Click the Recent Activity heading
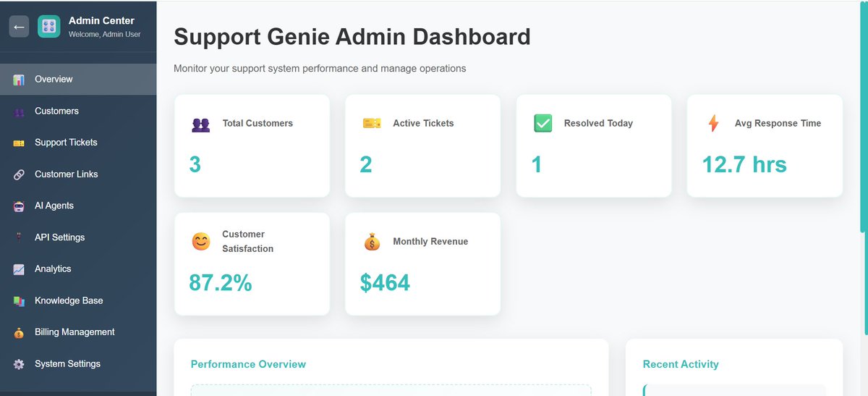This screenshot has width=868, height=396. pos(681,364)
